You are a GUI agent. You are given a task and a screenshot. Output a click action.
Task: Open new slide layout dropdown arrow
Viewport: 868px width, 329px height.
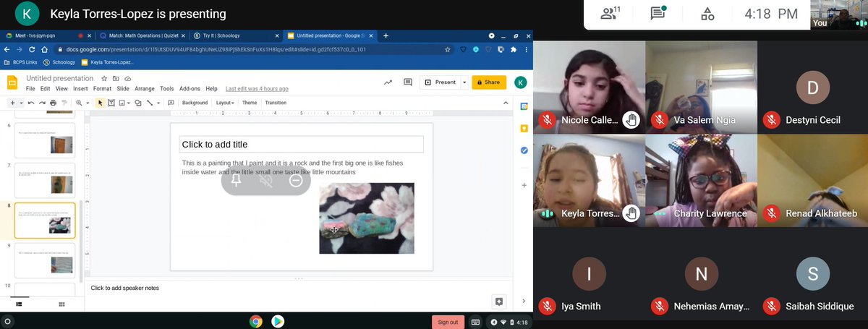[21, 103]
